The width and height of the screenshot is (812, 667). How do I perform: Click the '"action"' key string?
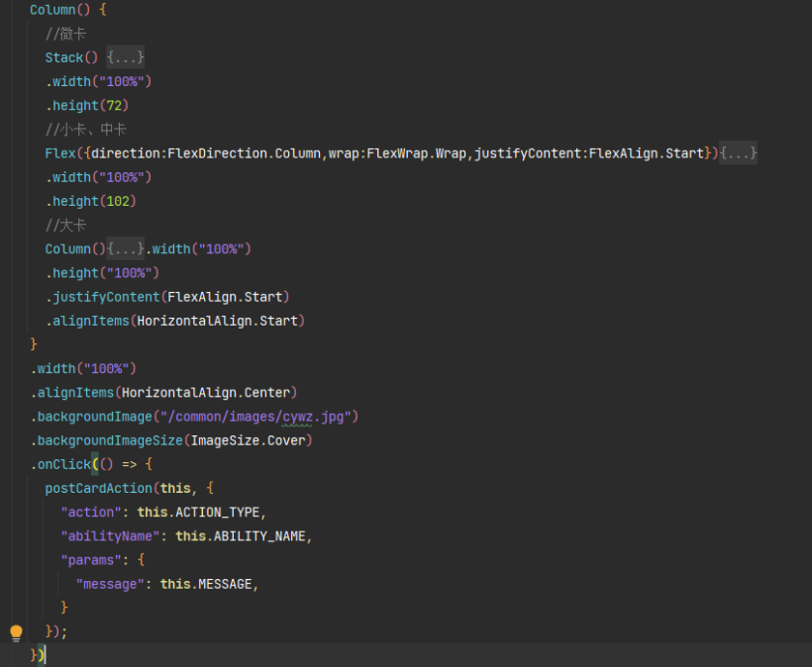[x=91, y=513]
